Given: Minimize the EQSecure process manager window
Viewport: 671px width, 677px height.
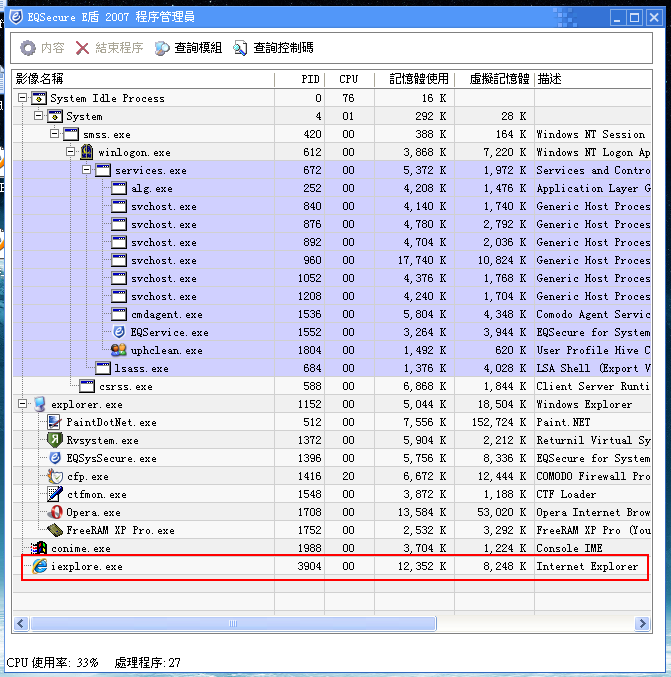Looking at the screenshot, I should (617, 18).
